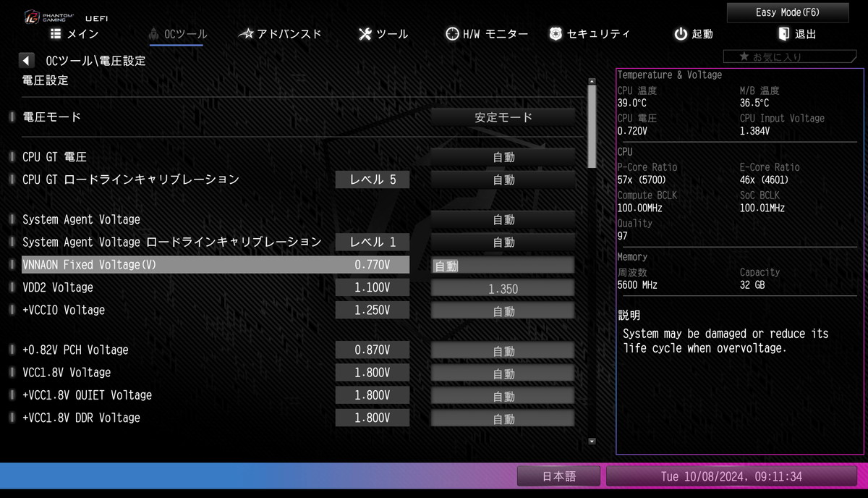Click the back arrow icon beside breadcrumb
This screenshot has width=868, height=498.
27,61
